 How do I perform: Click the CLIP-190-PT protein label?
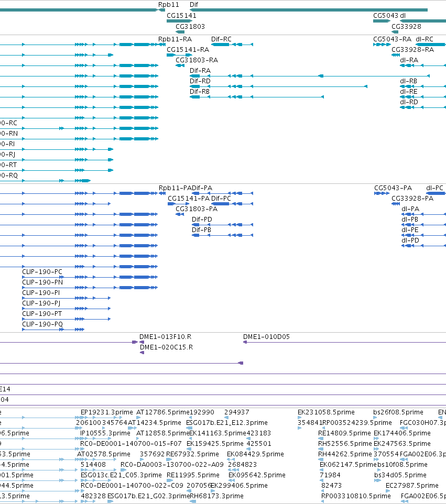point(42,314)
